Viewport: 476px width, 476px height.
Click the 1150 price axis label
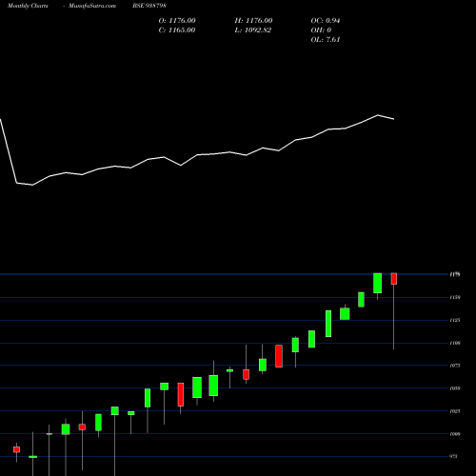455,297
